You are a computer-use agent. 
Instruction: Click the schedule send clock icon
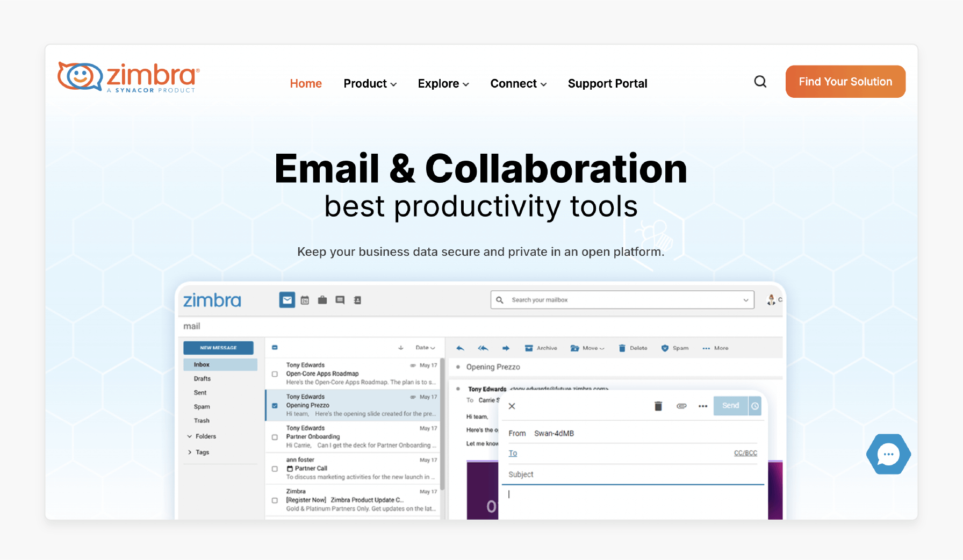pyautogui.click(x=755, y=406)
